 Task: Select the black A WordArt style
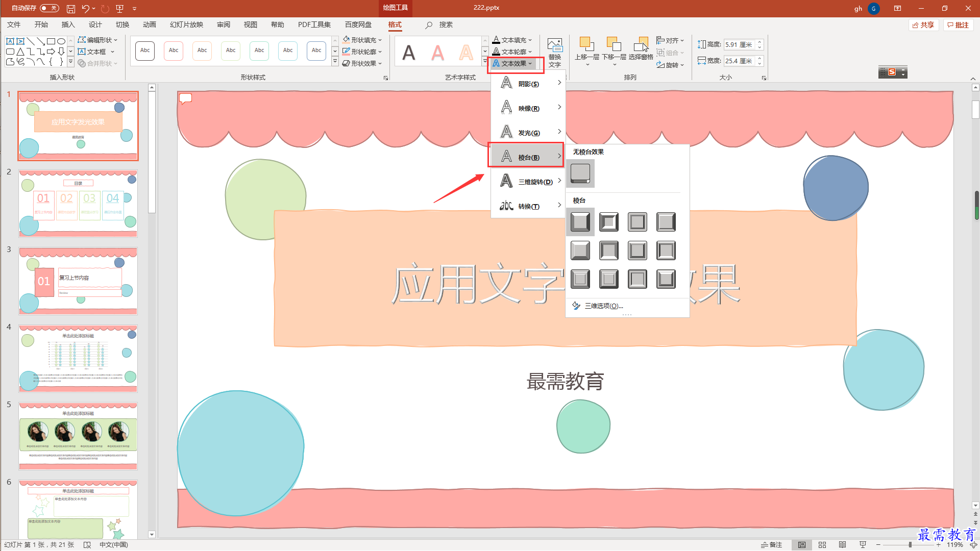[x=409, y=53]
